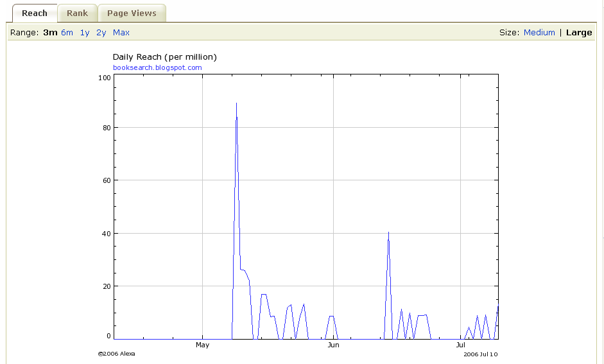Click the tallest peak in May
Viewport: 604px width, 364px height.
[236, 104]
